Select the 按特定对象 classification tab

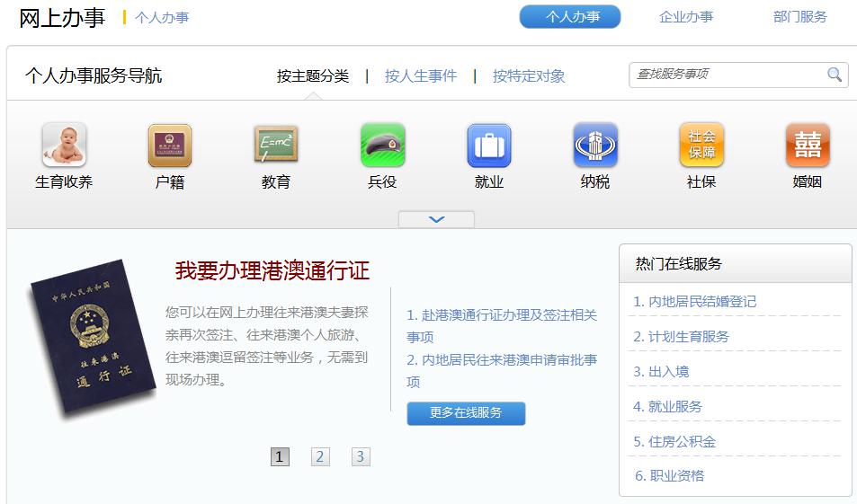pyautogui.click(x=529, y=76)
